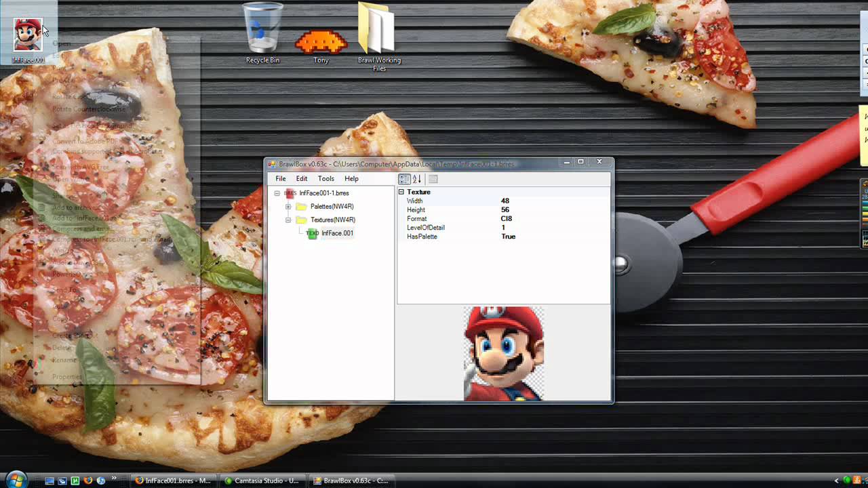Click the Height value 56
This screenshot has height=488, width=868.
[x=505, y=210]
